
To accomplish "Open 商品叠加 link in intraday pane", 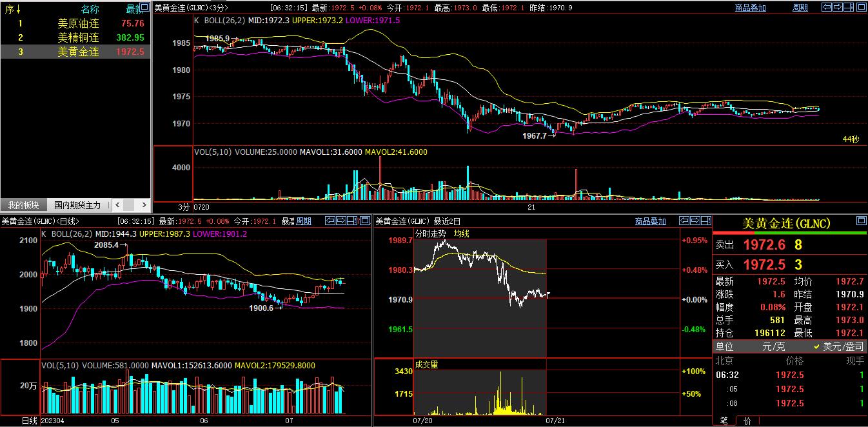I will (650, 221).
